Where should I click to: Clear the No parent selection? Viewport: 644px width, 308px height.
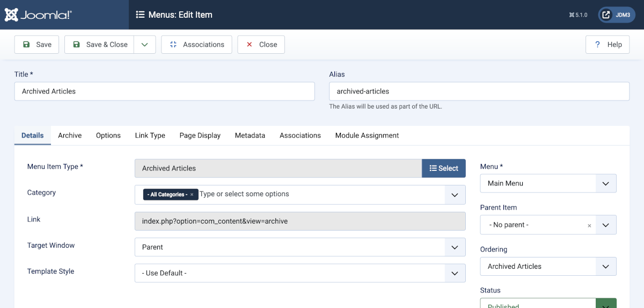click(x=589, y=226)
